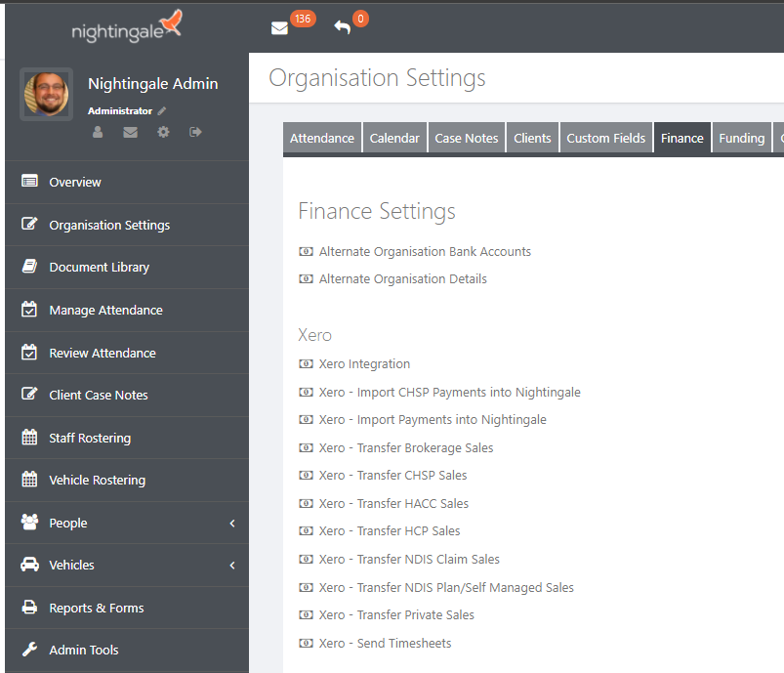Click the Manage Attendance calendar-check icon

pyautogui.click(x=29, y=310)
